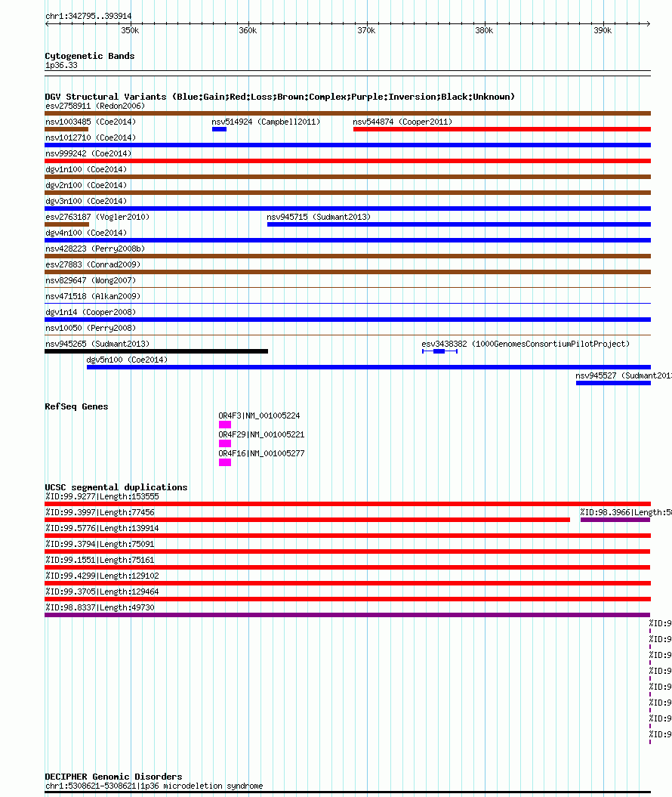Screen dimensions: 672x797
Task: Click the Cytogenetic Bands track title
Action: point(89,56)
